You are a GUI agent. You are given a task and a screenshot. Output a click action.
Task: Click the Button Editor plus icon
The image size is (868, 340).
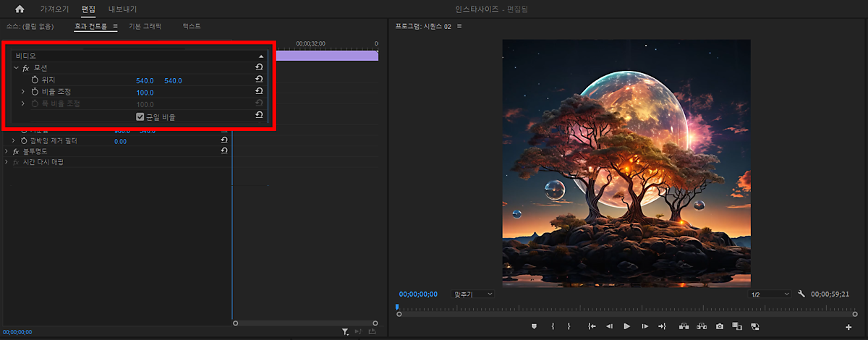pos(848,327)
